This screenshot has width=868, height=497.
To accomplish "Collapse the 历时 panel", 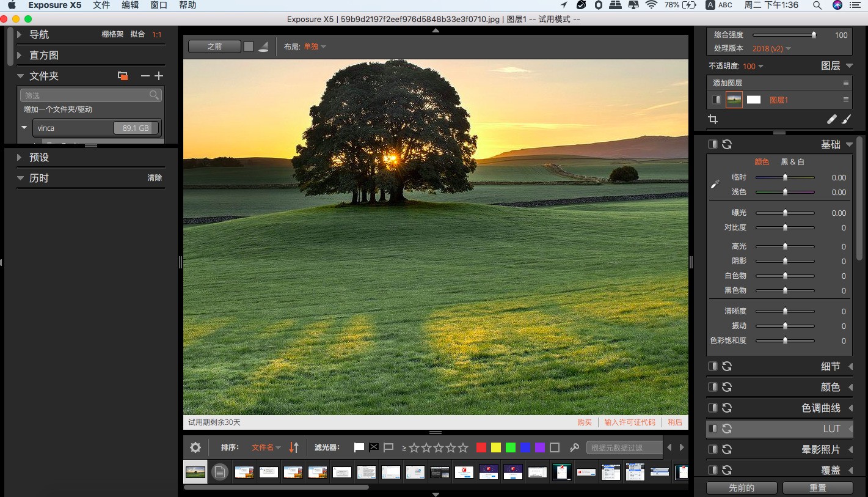I will coord(20,178).
